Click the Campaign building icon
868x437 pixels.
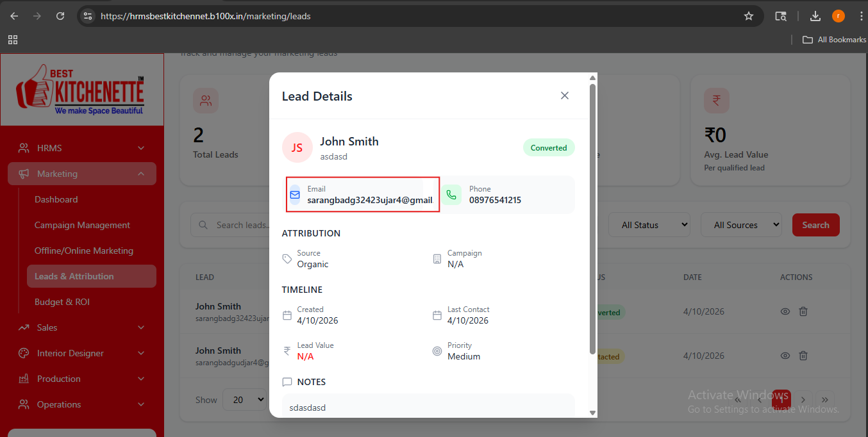tap(437, 259)
